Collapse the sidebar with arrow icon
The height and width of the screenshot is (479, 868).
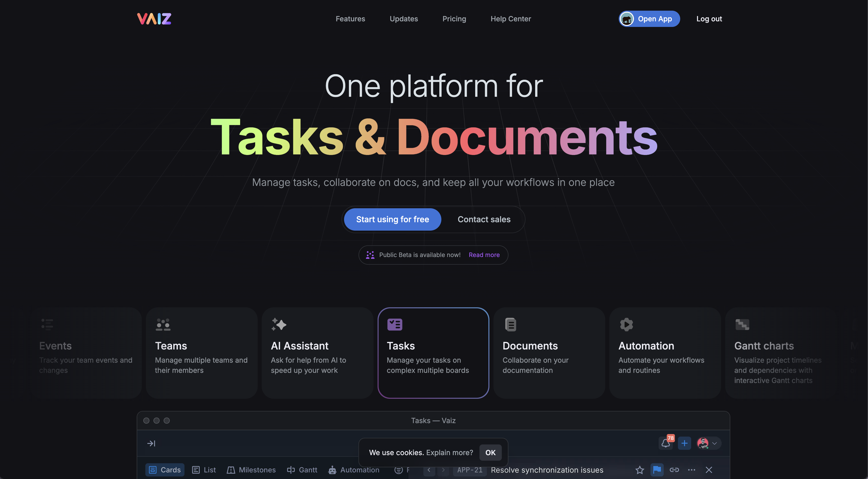(151, 443)
